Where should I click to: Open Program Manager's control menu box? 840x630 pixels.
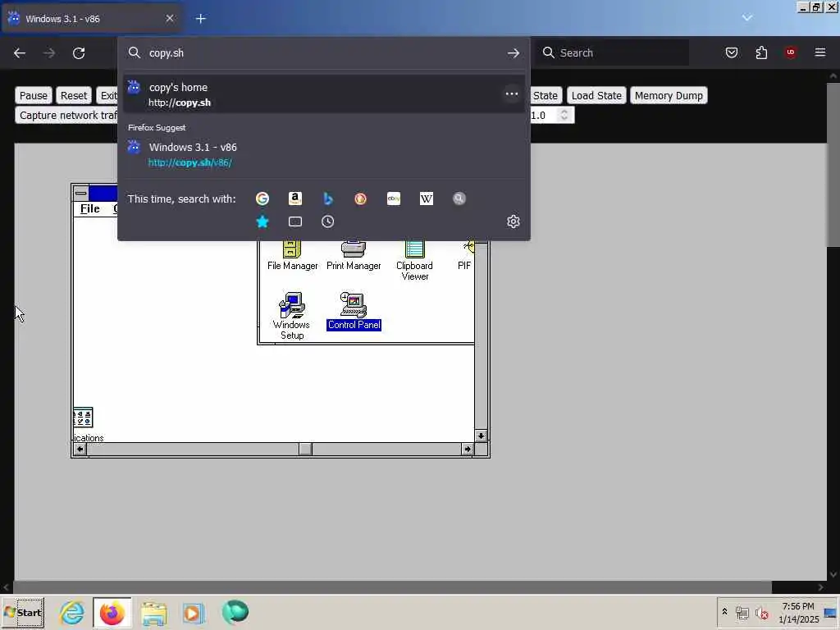pos(81,193)
